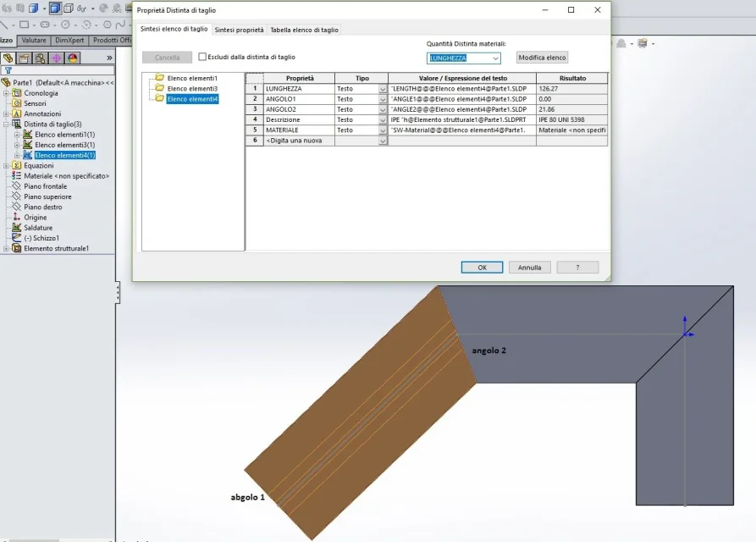This screenshot has height=542, width=756.
Task: Open Tipo dropdown for MATERIALE row
Action: (x=383, y=130)
